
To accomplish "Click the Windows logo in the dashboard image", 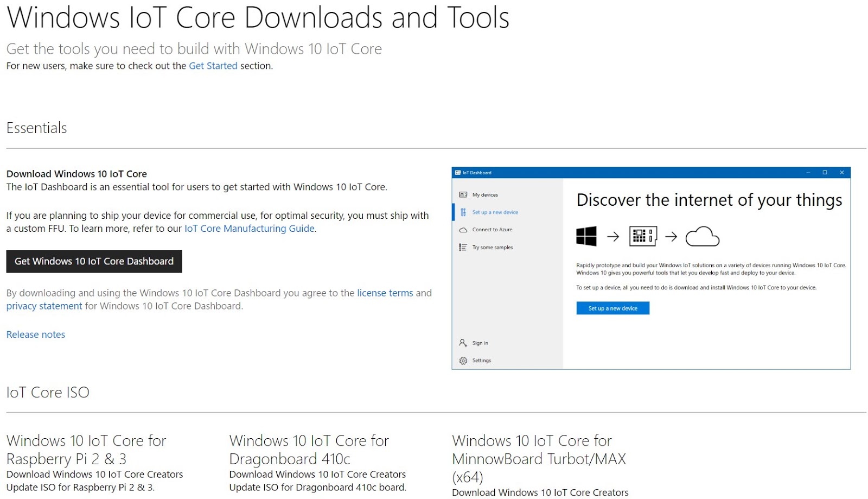I will [x=586, y=236].
